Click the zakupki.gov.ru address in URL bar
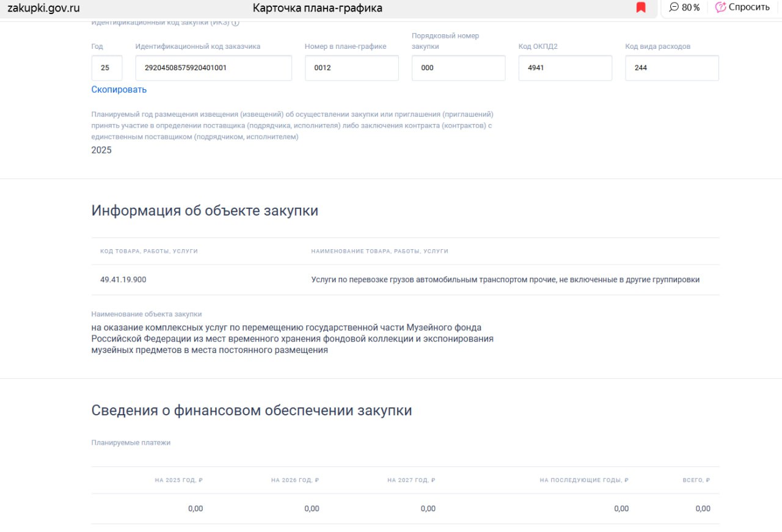782x532 pixels. point(43,8)
